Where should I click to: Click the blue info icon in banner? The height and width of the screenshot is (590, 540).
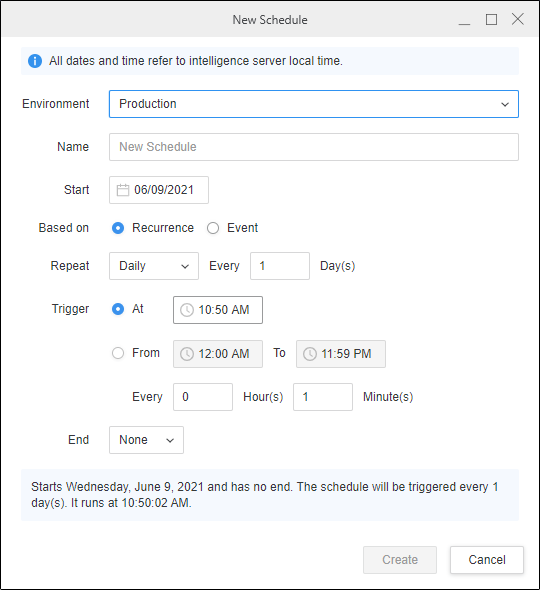tap(35, 61)
